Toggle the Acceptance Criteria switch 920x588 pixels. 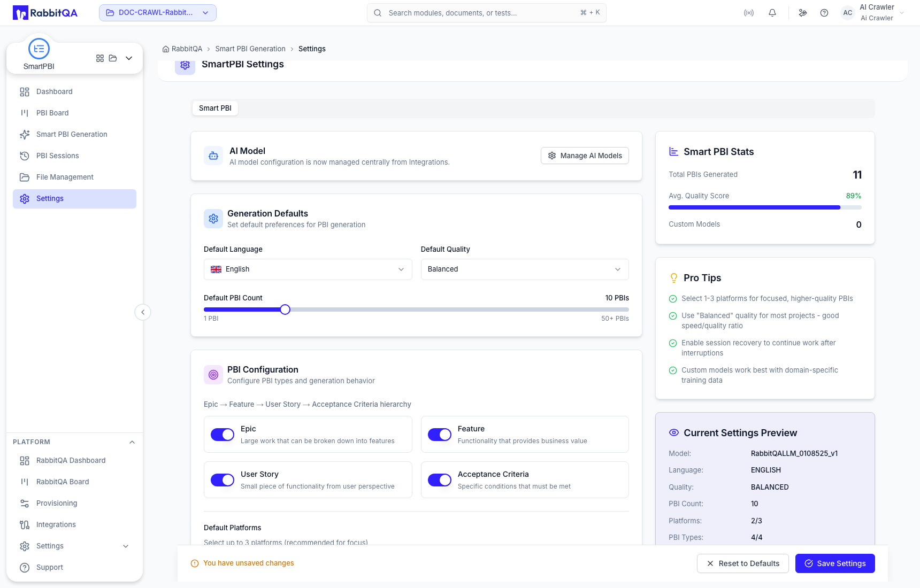point(440,480)
